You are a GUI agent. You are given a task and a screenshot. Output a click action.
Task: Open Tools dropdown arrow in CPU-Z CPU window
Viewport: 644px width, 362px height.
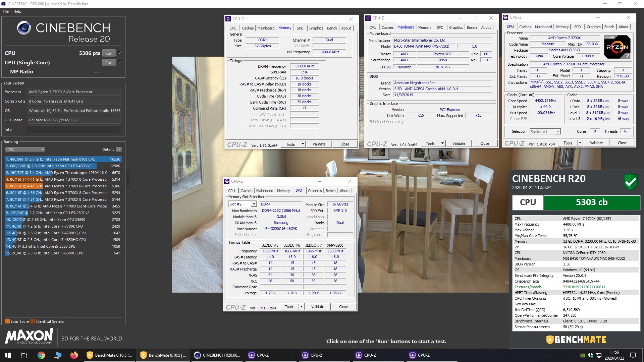point(580,143)
